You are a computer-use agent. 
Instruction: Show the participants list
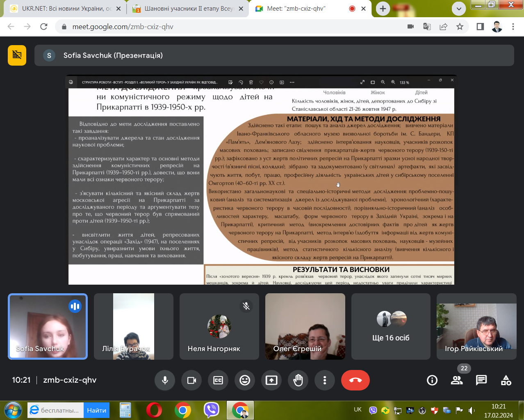coord(457,380)
